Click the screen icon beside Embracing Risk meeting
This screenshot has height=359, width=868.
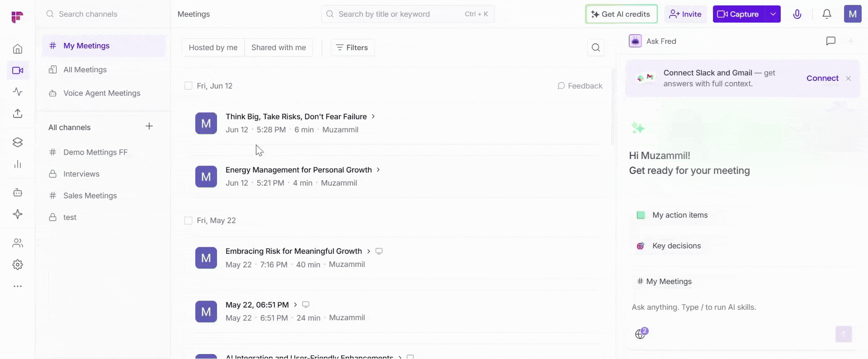click(379, 251)
